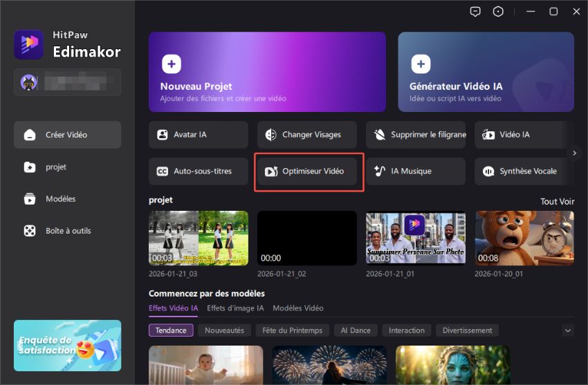Select Boîte à outils in sidebar

click(x=68, y=231)
